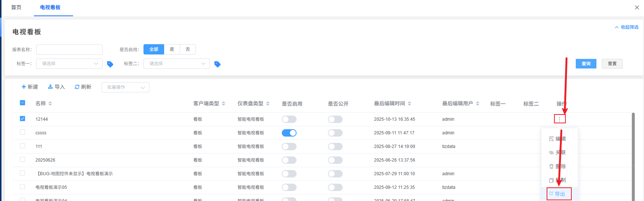Click the blue tag icon beside 标签二
The image size is (644, 201).
(217, 64)
